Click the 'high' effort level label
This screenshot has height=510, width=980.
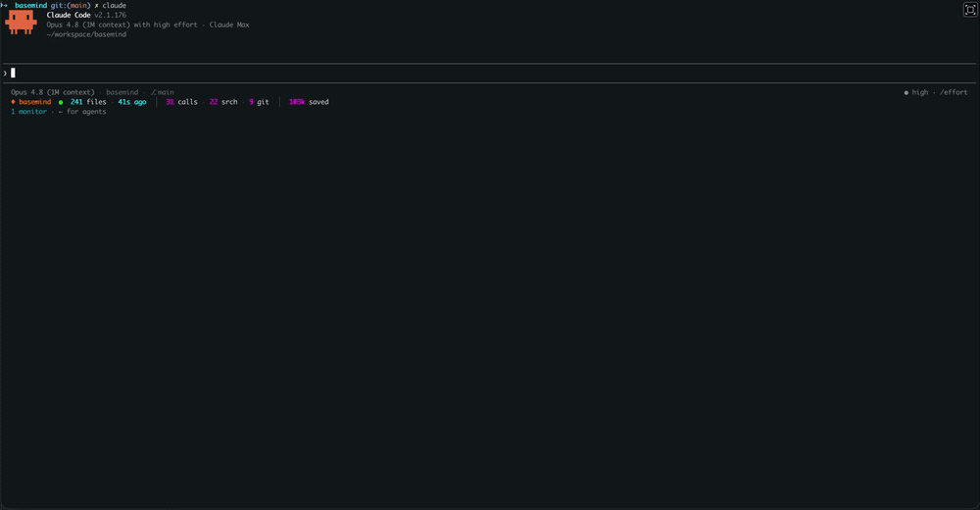point(920,92)
